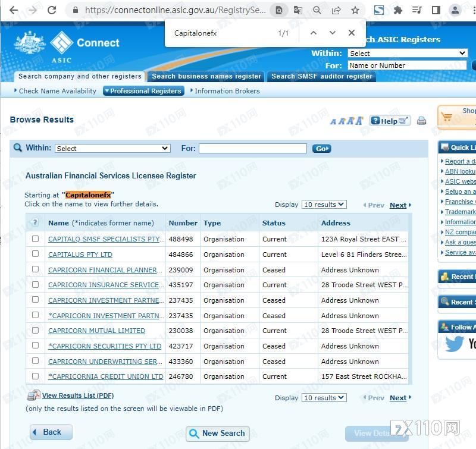Screen dimensions: 476x449
Task: Click the PDF icon for results list
Action: coord(33,395)
